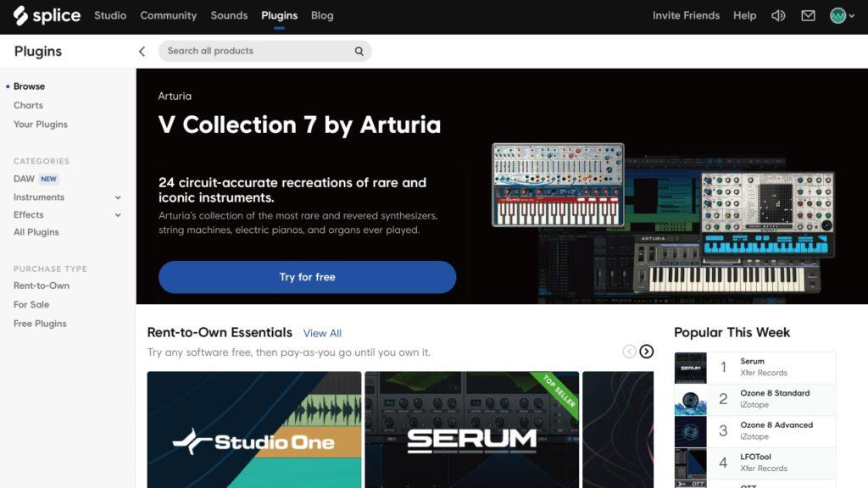Click the left carousel arrow
This screenshot has height=488, width=868.
[x=629, y=351]
